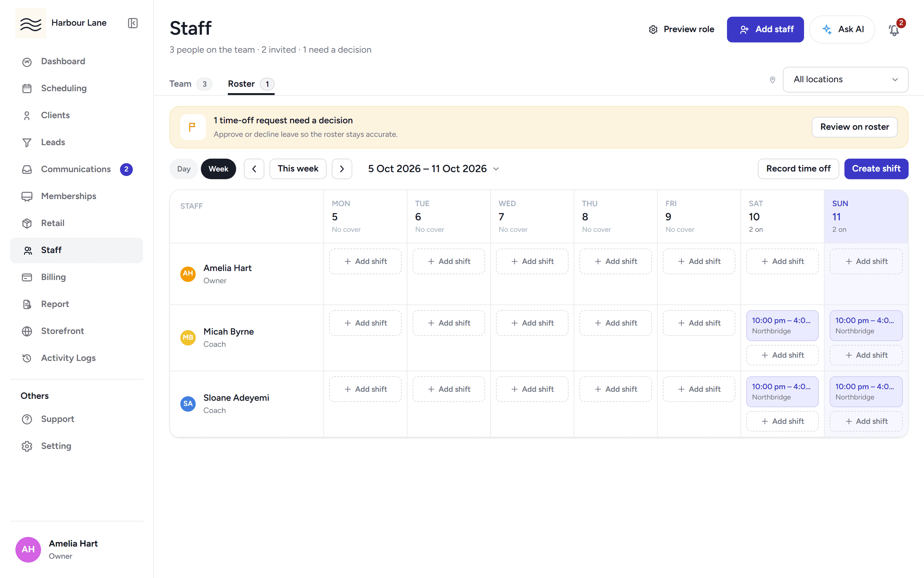Screen dimensions: 924x578
Task: Click the MON 5 column header
Action: [365, 216]
